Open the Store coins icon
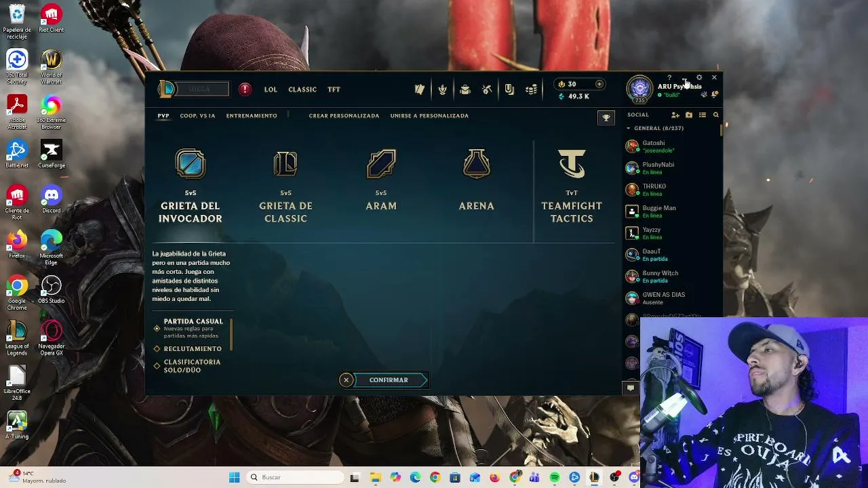 point(532,89)
